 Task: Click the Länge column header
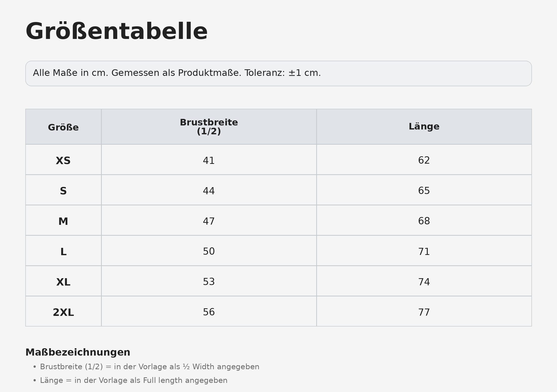click(x=424, y=127)
